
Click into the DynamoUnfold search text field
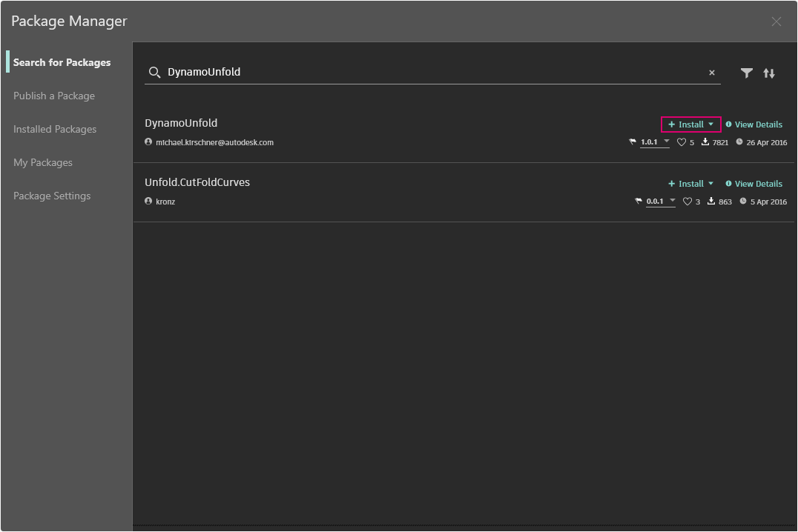[430, 72]
